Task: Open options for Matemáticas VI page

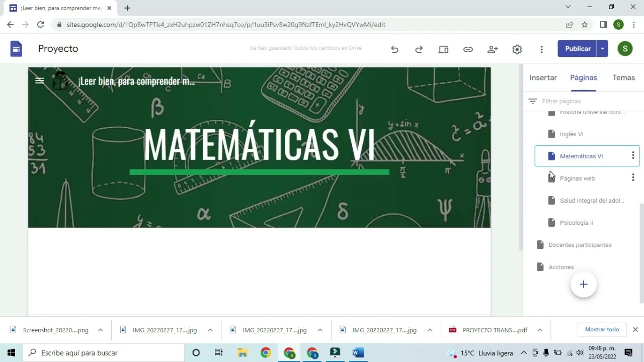Action: tap(633, 156)
